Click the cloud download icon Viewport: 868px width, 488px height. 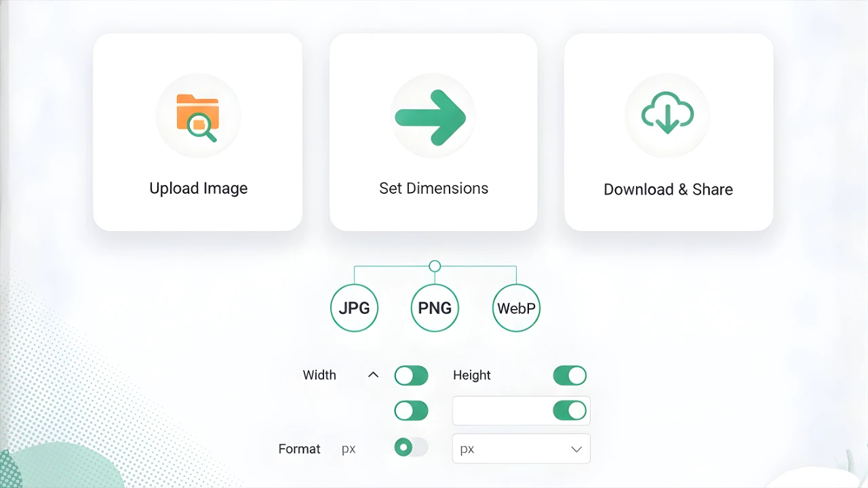click(667, 113)
